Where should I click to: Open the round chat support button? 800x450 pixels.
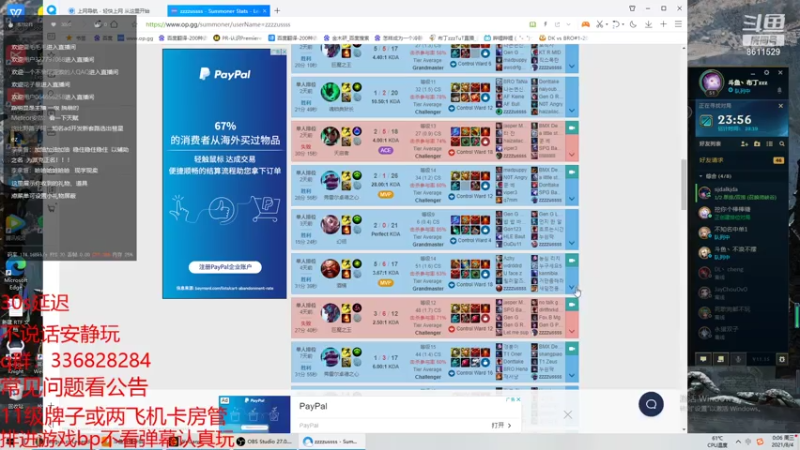click(651, 404)
